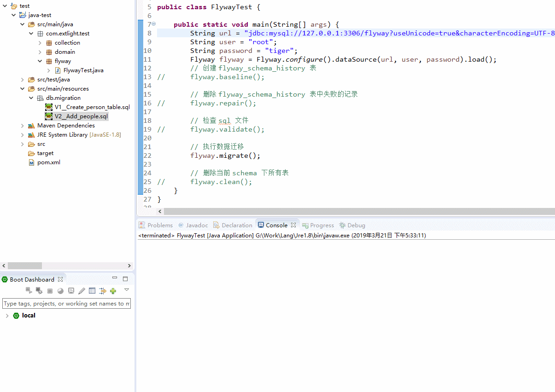Viewport: 555px width, 392px height.
Task: Collapse the com.extlight.test package
Action: (31, 33)
